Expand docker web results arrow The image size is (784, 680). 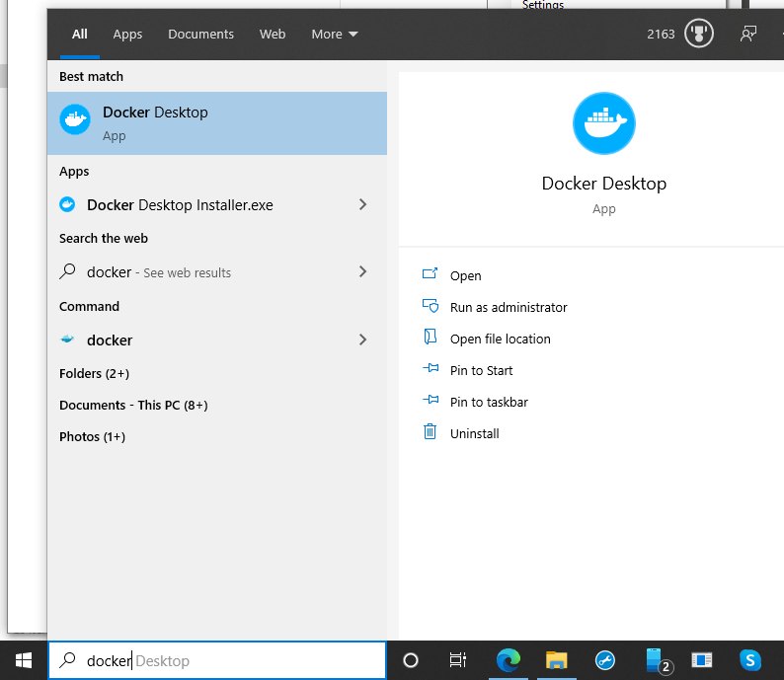point(363,271)
